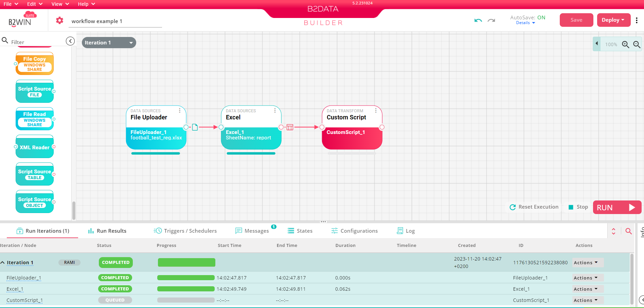Click file icon on File Uploader connector
The height and width of the screenshot is (308, 644).
coord(195,127)
